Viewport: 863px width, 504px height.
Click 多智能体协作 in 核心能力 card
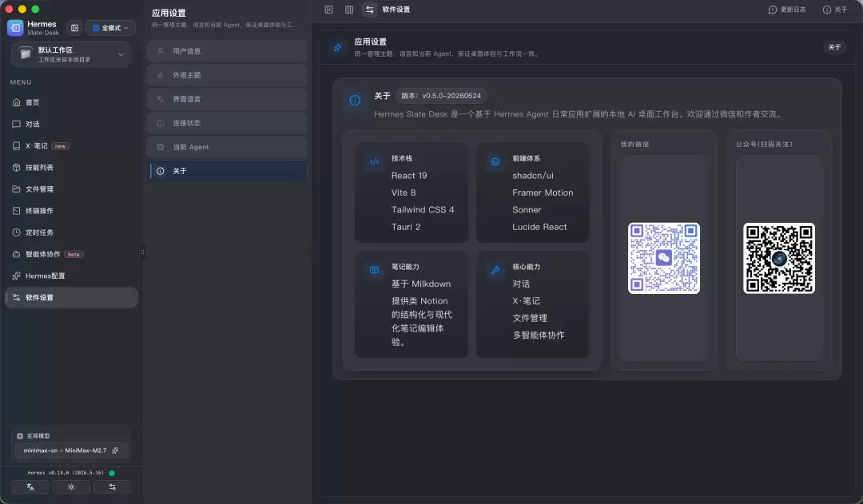click(x=539, y=335)
